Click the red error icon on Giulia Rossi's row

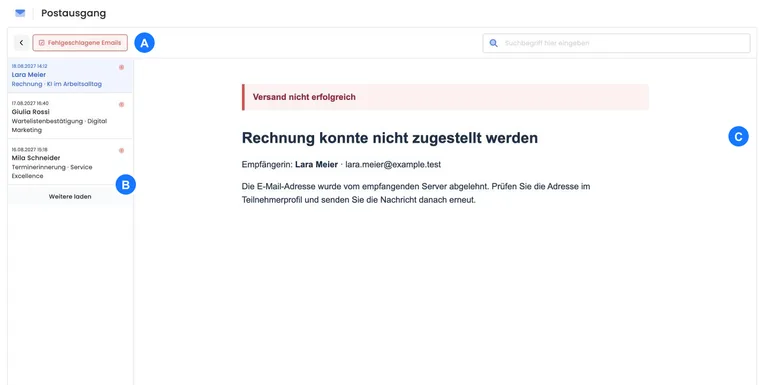tap(122, 104)
